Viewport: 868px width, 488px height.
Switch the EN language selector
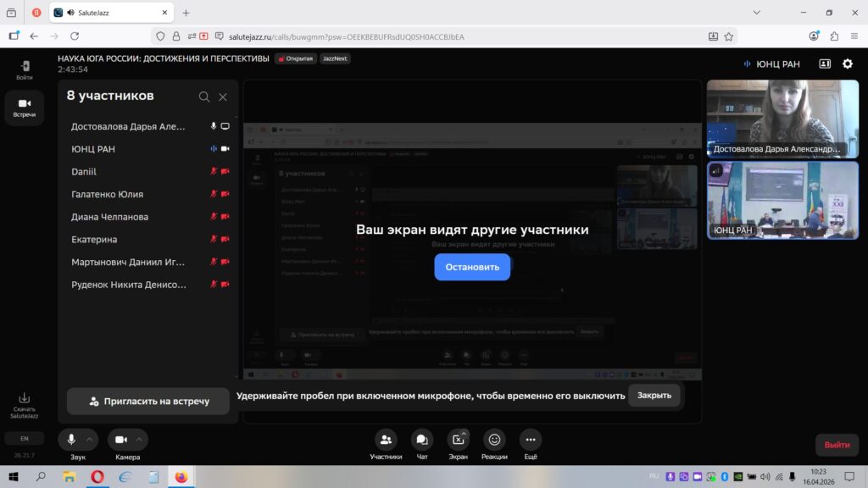click(25, 439)
